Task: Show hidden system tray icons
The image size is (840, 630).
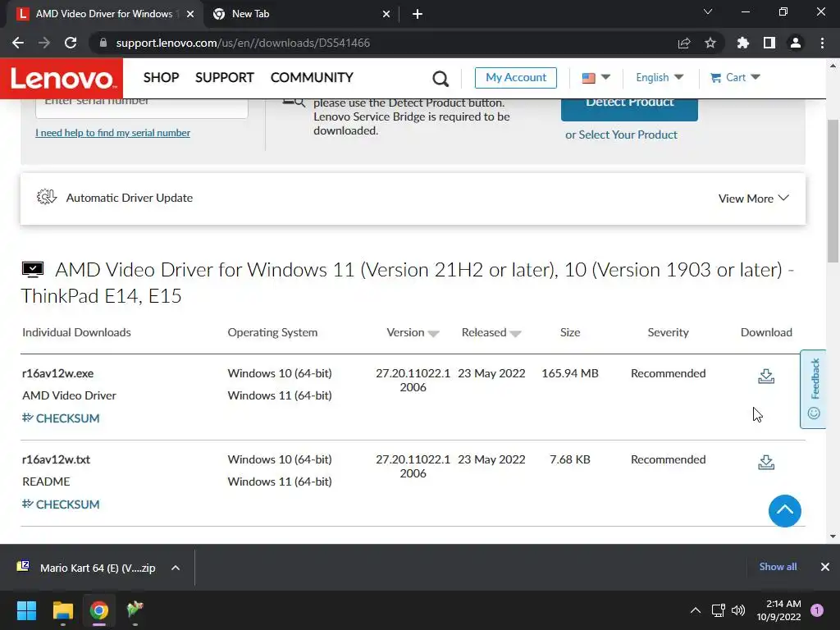Action: tap(696, 610)
